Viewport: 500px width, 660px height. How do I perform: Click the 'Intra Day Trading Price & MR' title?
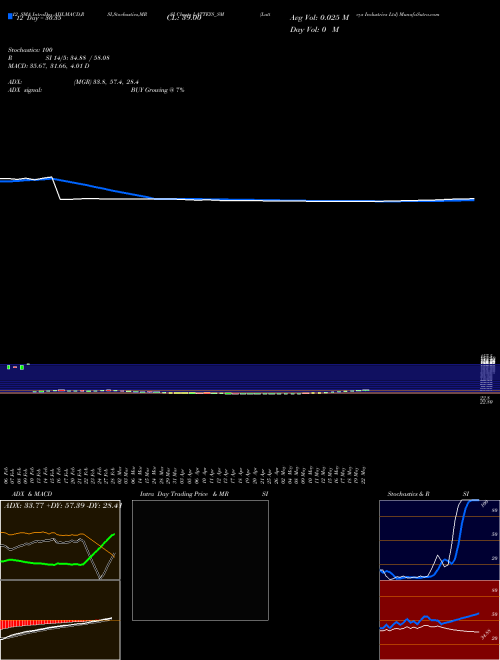coord(184,494)
